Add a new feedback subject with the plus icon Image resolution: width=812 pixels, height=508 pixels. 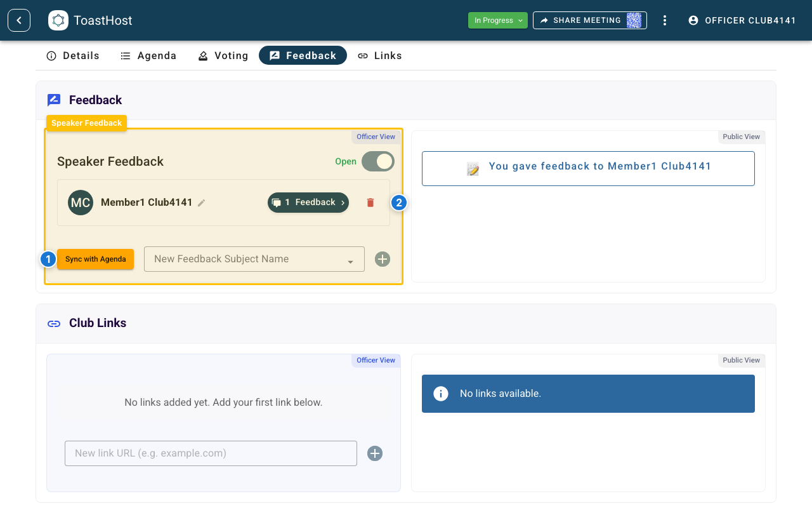pos(382,259)
